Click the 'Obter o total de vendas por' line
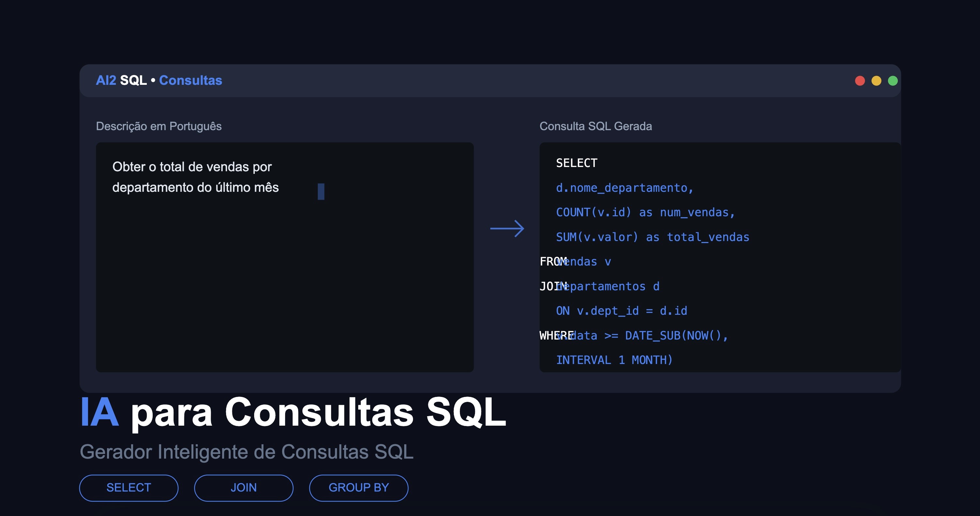980x516 pixels. point(192,167)
